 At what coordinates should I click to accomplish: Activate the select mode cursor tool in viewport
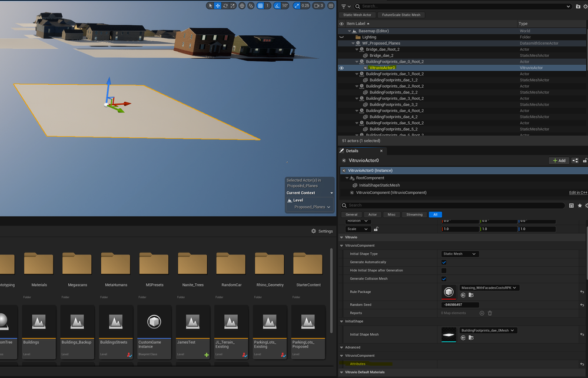(x=211, y=6)
